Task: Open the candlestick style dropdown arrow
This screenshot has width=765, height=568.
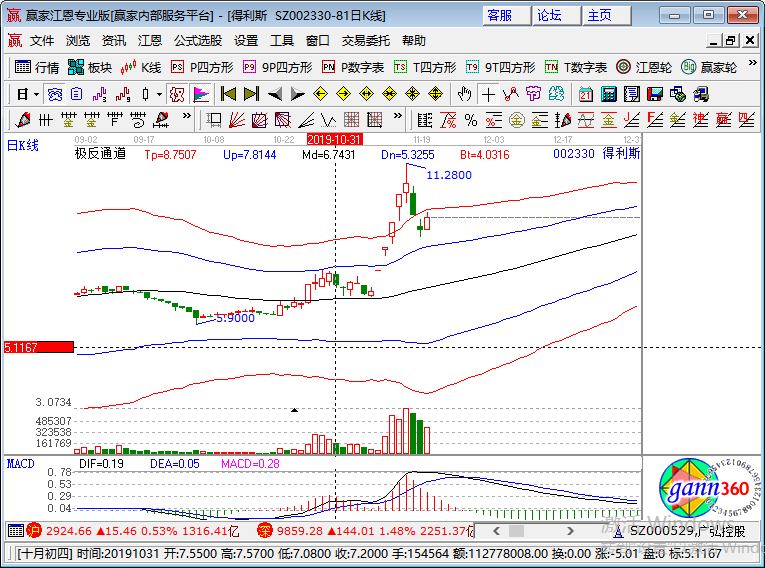Action: [159, 94]
